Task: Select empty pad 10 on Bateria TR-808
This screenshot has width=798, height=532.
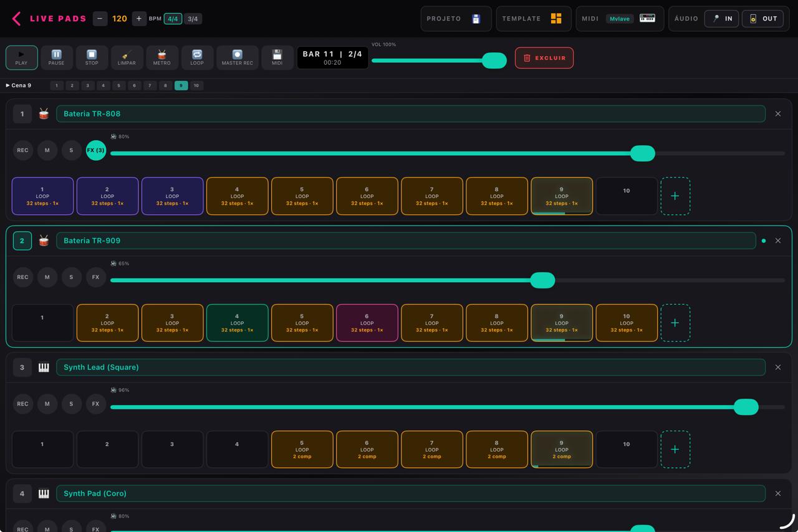Action: click(x=626, y=196)
